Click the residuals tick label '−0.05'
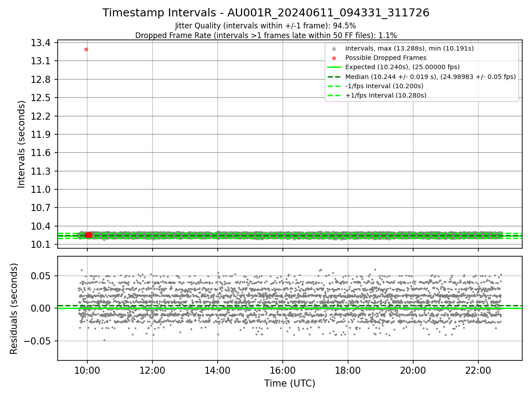 tap(36, 341)
